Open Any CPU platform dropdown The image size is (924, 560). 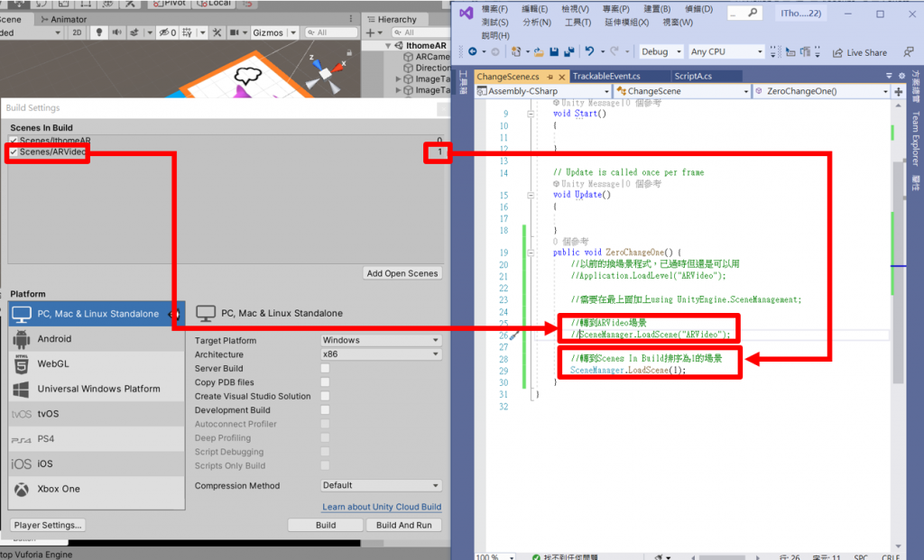pyautogui.click(x=726, y=51)
